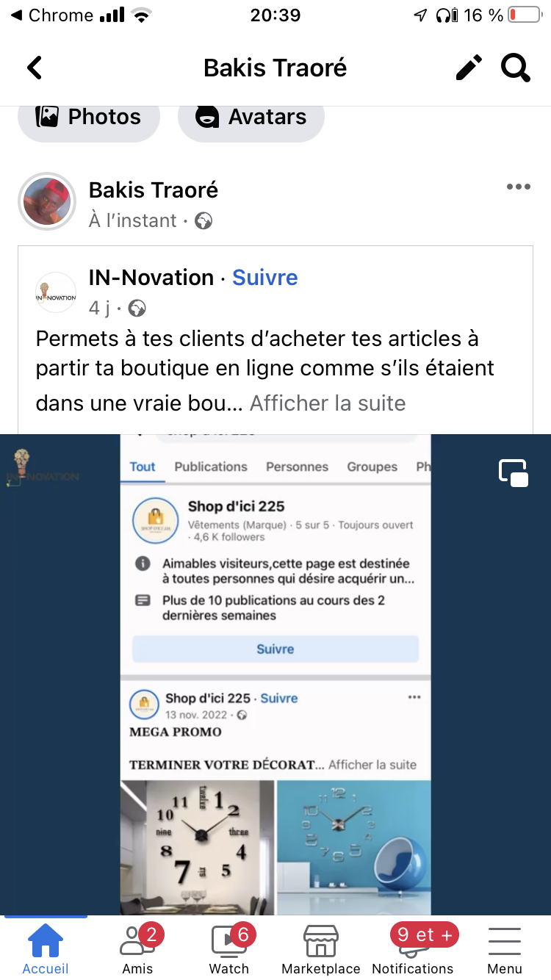Tap the shared video preview
The width and height of the screenshot is (551, 980).
point(275,674)
